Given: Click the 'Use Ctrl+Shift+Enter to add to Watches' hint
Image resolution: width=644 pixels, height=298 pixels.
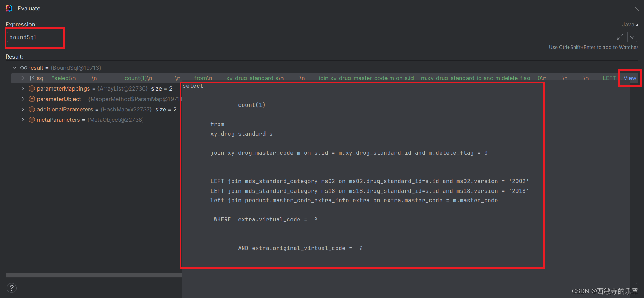Looking at the screenshot, I should [x=594, y=47].
